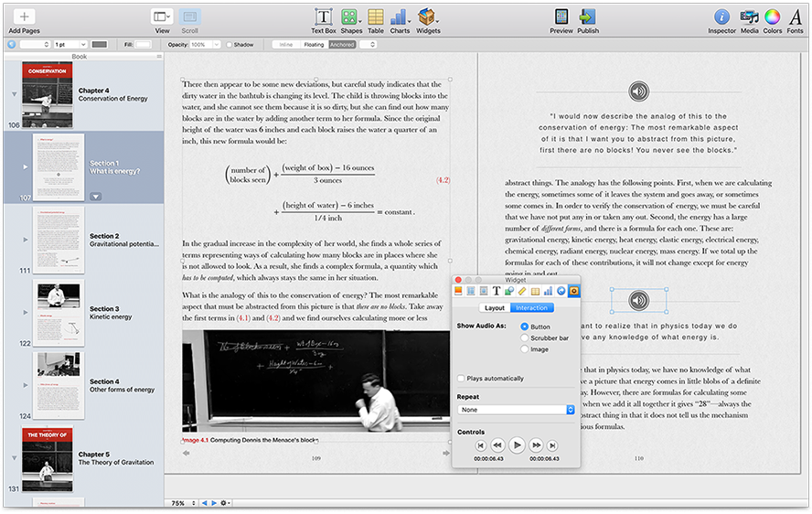The height and width of the screenshot is (514, 812).
Task: Insert a Table from the toolbar
Action: (x=375, y=16)
